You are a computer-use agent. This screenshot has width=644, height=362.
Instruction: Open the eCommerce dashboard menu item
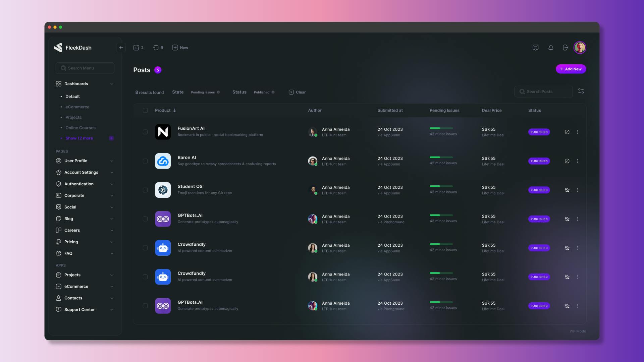coord(77,107)
